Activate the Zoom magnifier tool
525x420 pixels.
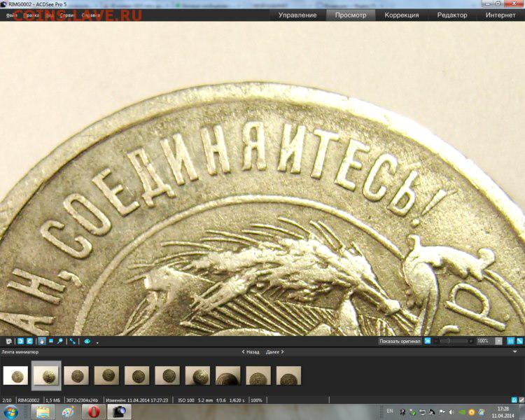click(x=60, y=342)
